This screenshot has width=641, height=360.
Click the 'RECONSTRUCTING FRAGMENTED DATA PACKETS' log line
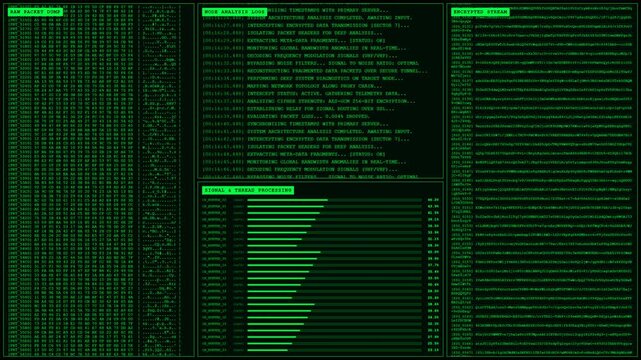315,71
